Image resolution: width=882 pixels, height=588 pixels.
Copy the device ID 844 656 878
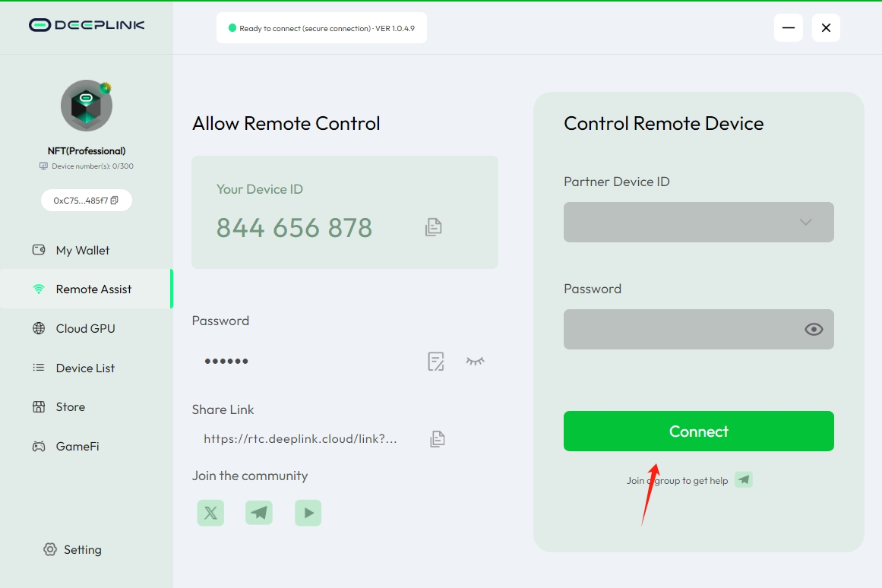[x=433, y=226]
